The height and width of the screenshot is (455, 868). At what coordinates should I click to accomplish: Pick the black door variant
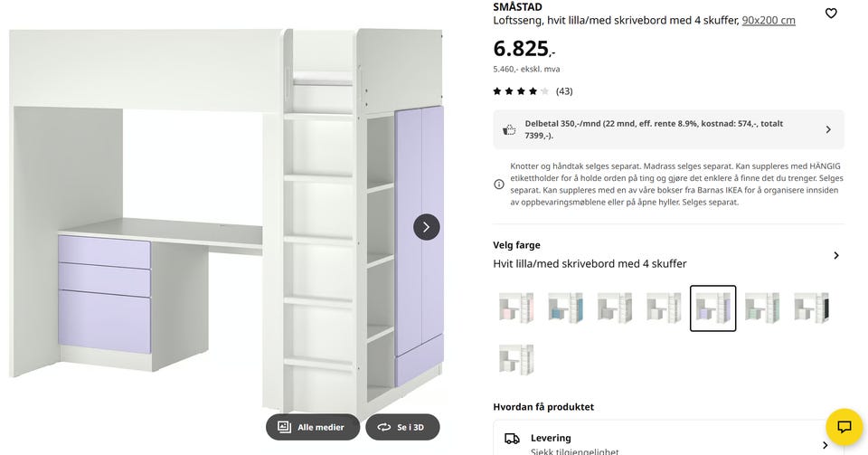(x=810, y=308)
